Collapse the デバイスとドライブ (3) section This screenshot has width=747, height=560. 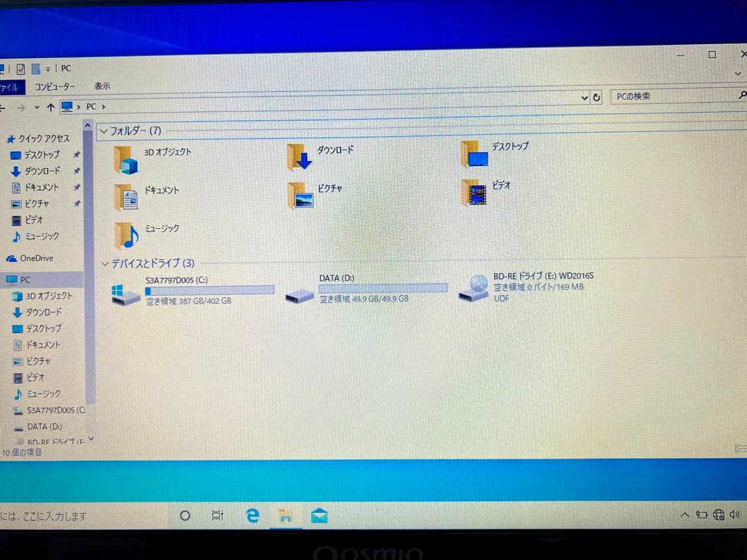[x=104, y=263]
